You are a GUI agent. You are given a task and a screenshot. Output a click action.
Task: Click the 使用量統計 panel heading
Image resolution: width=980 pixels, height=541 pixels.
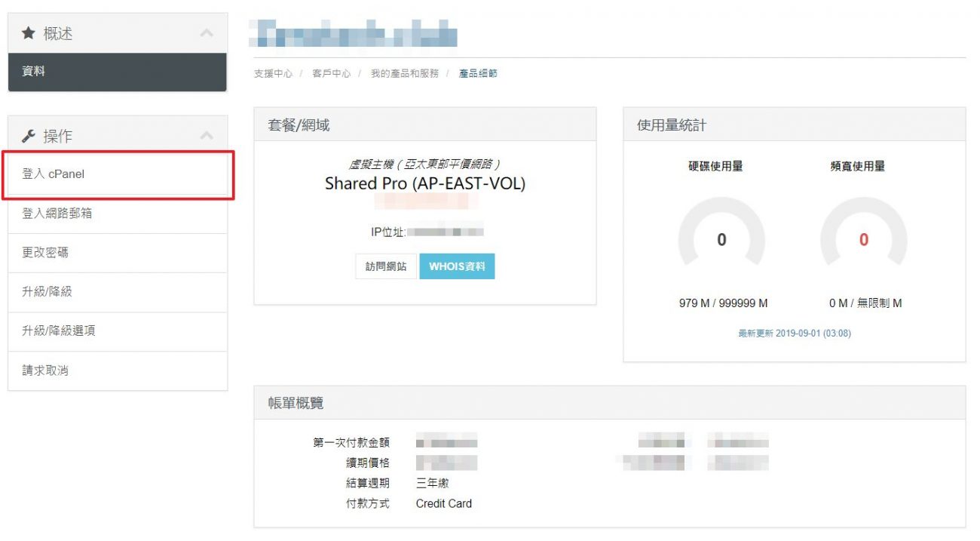672,125
